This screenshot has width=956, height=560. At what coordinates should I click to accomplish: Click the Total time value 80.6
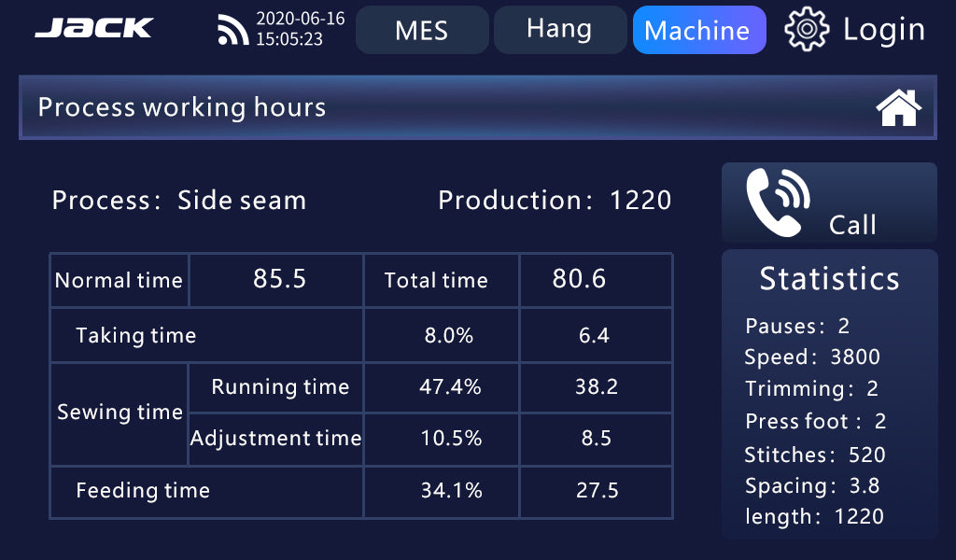[579, 279]
